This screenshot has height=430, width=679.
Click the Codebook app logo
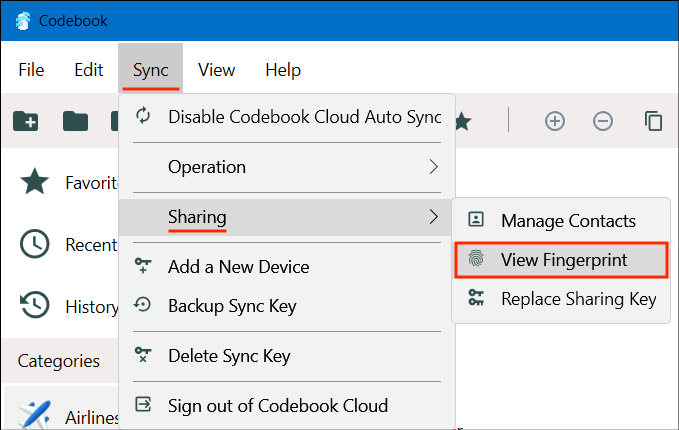click(23, 20)
